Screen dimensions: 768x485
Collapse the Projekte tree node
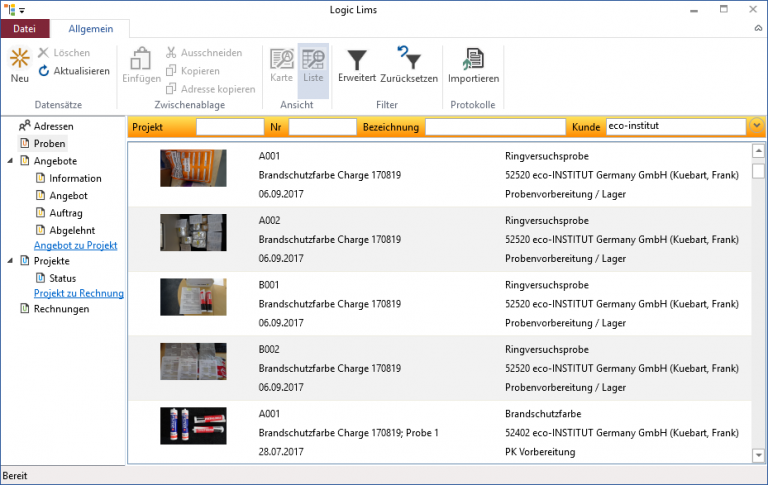[10, 261]
